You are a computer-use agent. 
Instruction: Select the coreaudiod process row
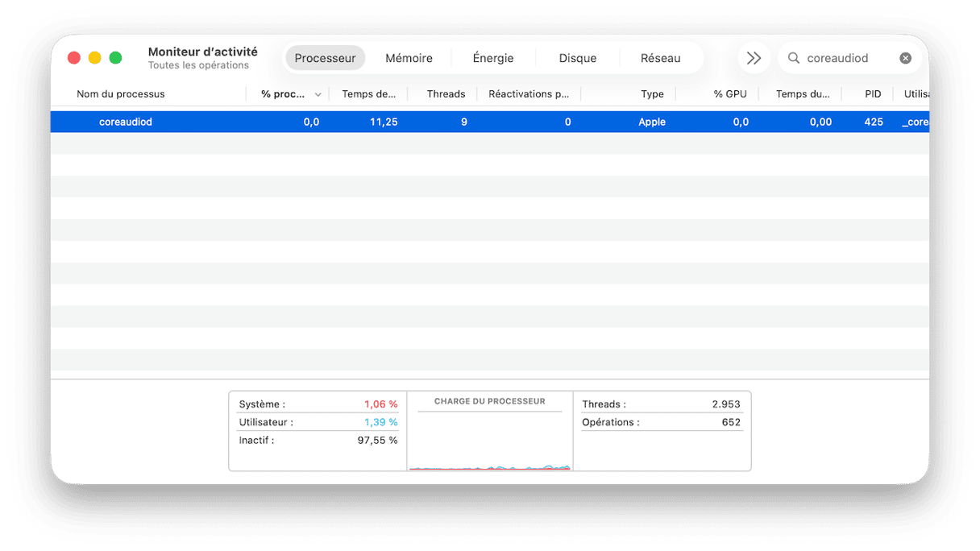484,122
